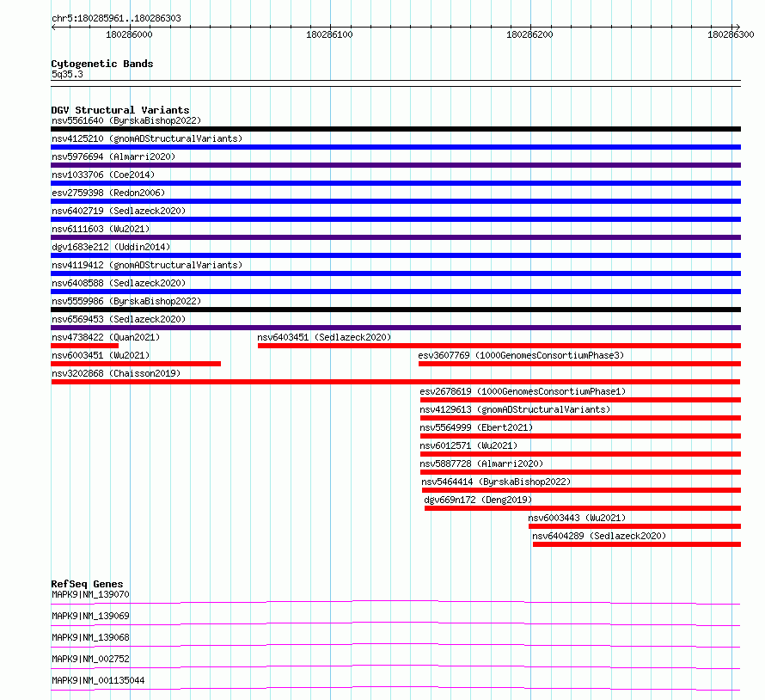This screenshot has height=700, width=765.
Task: Click esv3607769 1000GenomesConsortiumPhase3 label
Action: pos(521,355)
